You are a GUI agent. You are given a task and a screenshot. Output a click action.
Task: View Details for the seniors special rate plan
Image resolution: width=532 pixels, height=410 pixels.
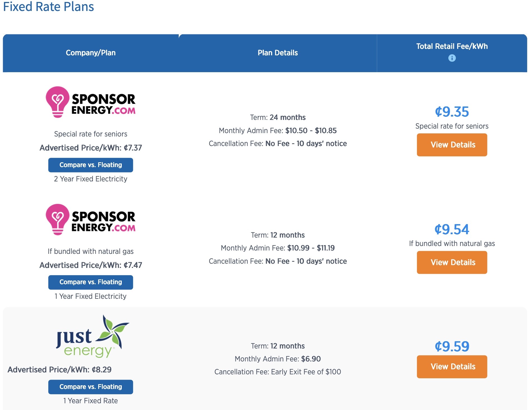(452, 145)
